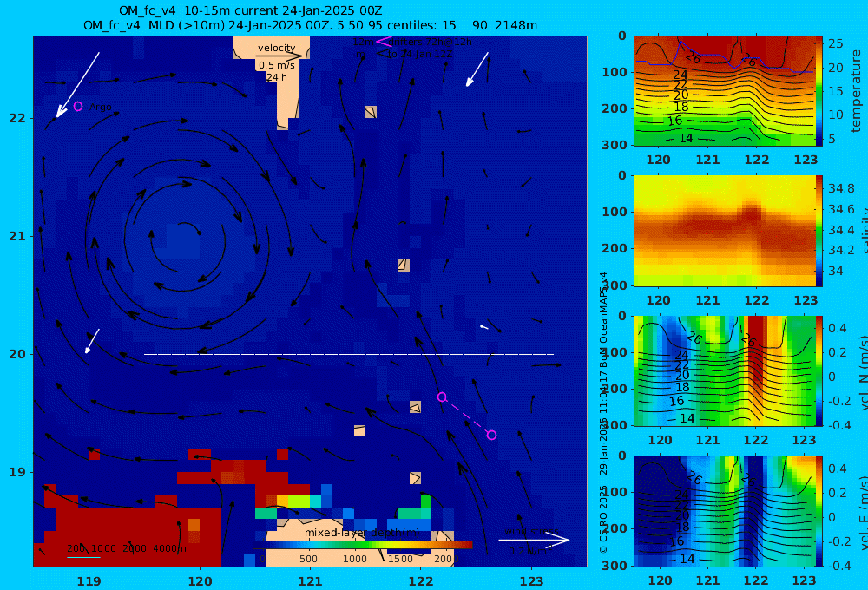Click the "Argo" label text

tap(100, 107)
